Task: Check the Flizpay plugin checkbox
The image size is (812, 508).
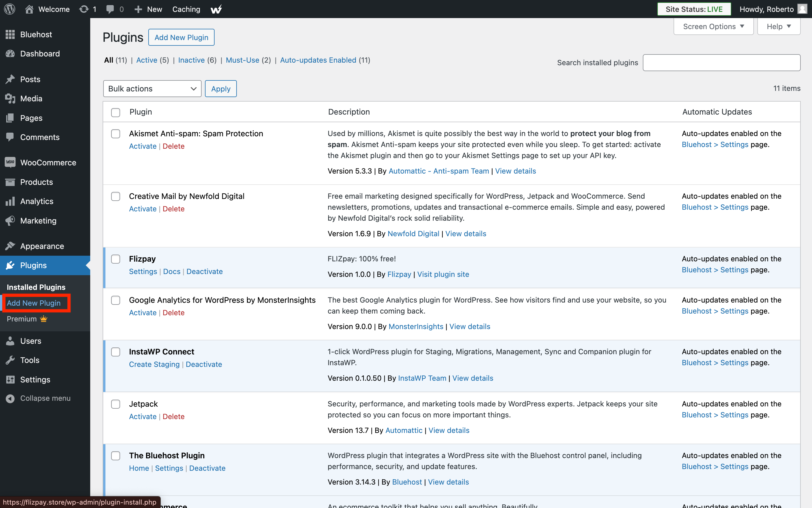Action: coord(115,259)
